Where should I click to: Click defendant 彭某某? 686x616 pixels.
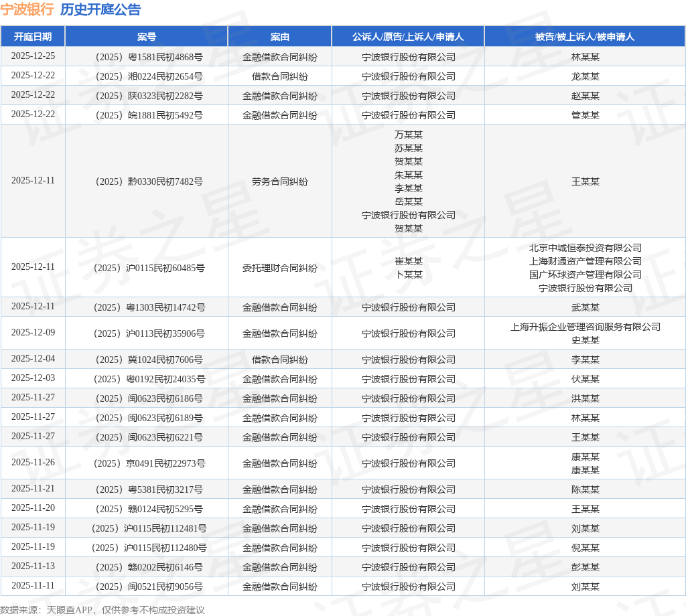[586, 568]
